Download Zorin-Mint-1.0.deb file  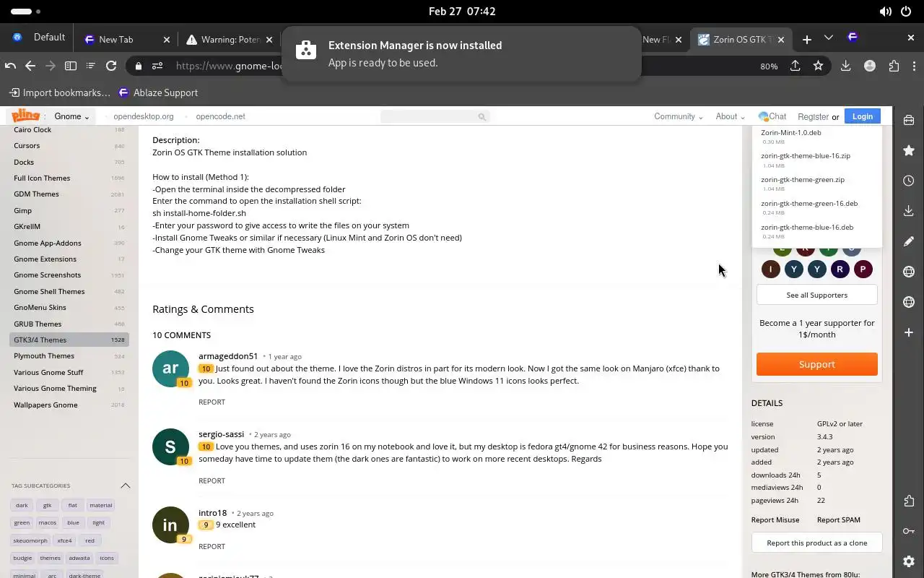tap(790, 133)
